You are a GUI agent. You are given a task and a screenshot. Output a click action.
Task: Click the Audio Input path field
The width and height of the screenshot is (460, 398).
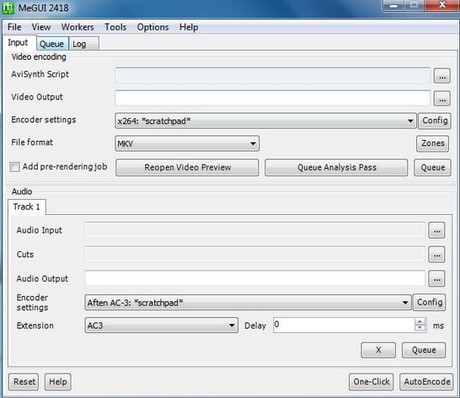click(x=255, y=230)
